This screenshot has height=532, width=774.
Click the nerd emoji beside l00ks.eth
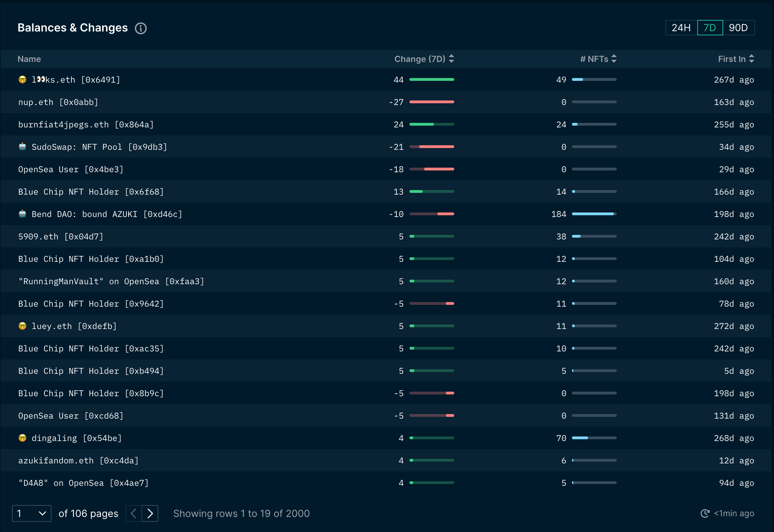point(22,79)
